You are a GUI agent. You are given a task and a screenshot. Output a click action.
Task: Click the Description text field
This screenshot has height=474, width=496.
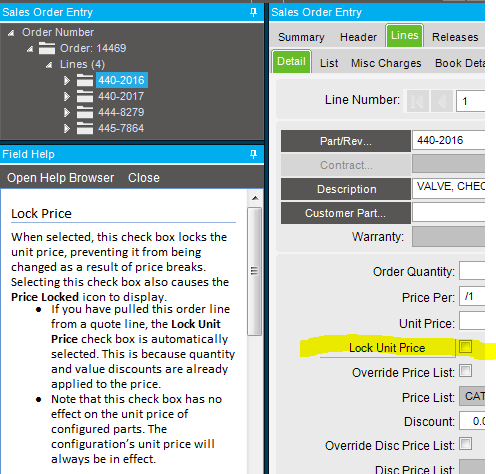(x=448, y=188)
